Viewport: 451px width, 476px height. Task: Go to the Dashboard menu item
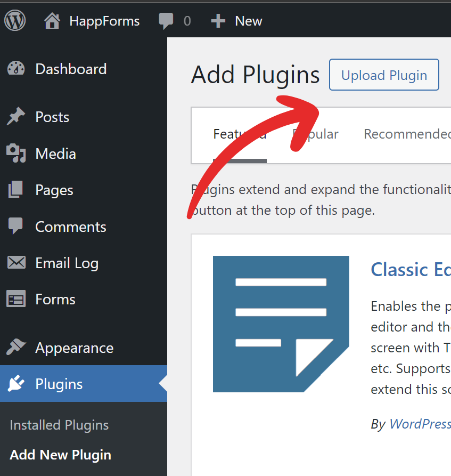pos(71,69)
